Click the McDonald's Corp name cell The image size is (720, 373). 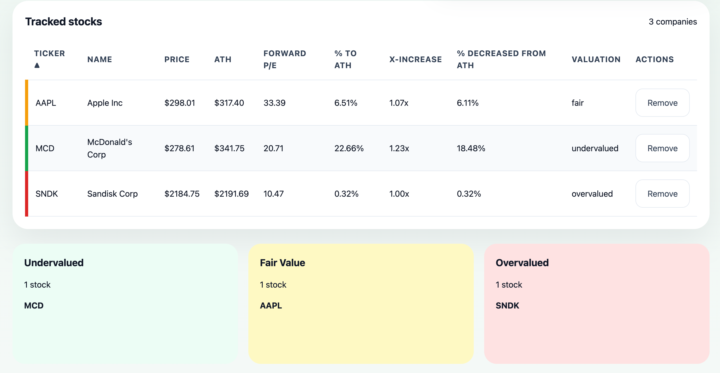point(110,148)
